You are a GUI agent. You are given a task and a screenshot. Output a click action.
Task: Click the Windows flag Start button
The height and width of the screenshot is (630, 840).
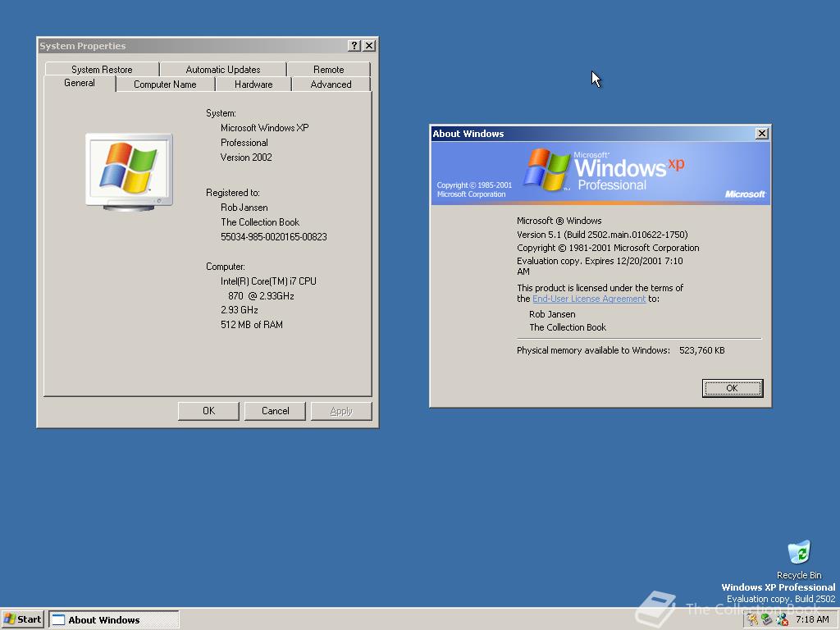coord(22,619)
